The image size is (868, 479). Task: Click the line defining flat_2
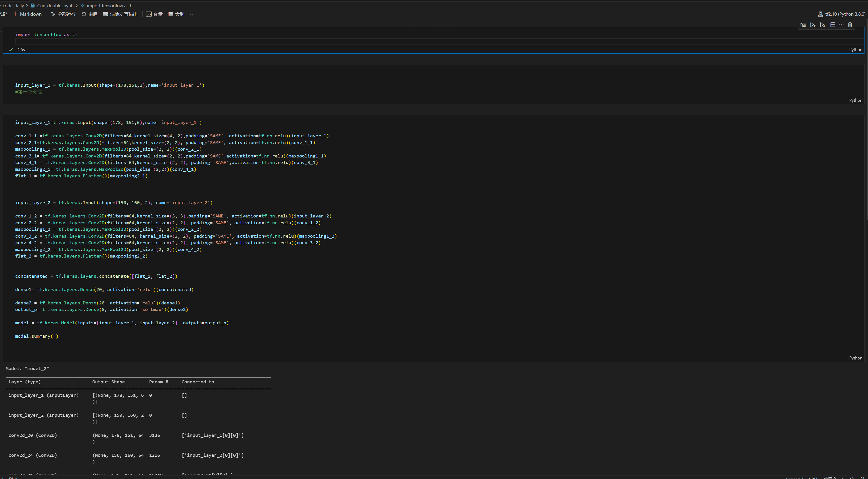(x=81, y=256)
